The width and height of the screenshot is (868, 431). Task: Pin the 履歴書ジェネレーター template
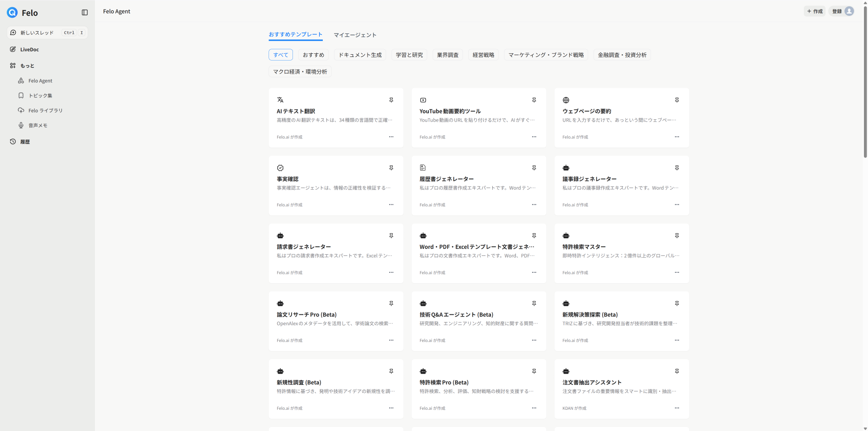(534, 168)
